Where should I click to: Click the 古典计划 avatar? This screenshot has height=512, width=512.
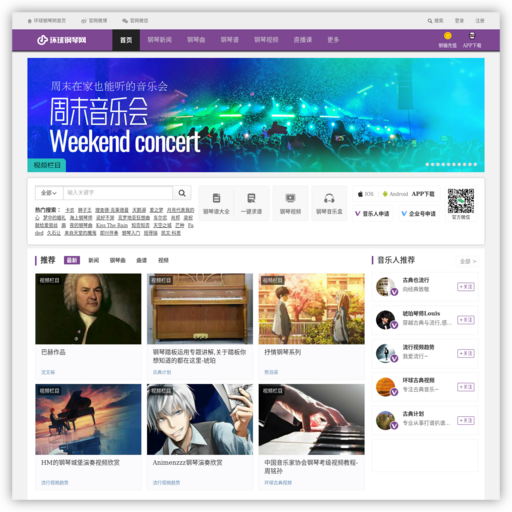[x=386, y=420]
